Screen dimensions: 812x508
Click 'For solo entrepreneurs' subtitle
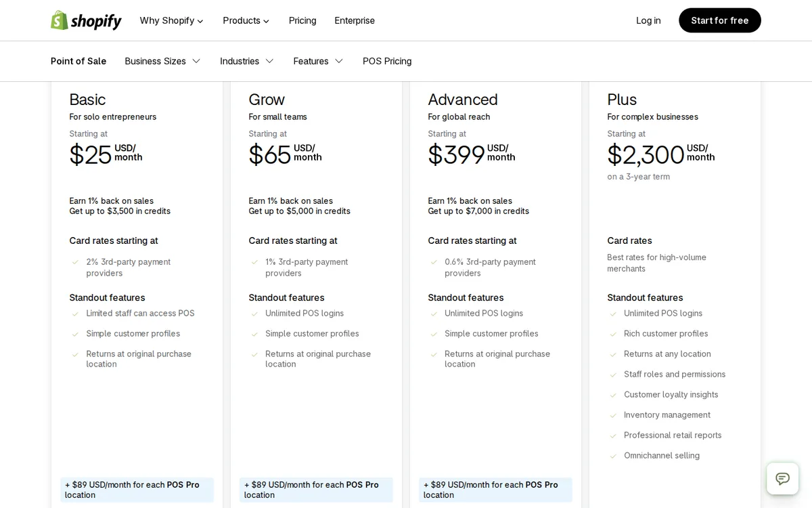point(112,117)
